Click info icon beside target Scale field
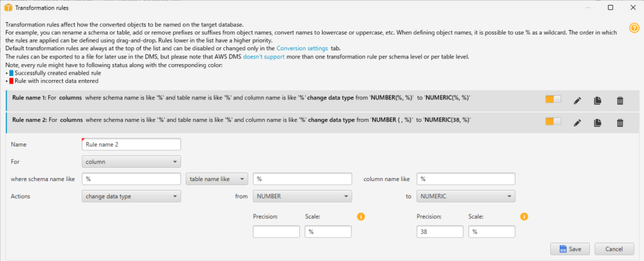644x261 pixels. click(x=524, y=216)
